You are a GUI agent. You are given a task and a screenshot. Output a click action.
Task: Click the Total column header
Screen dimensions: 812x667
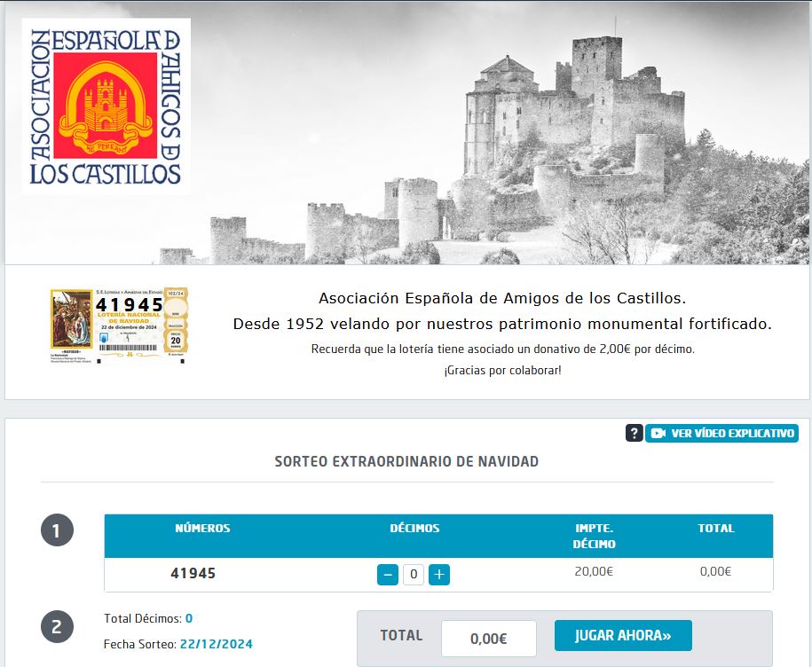tap(716, 529)
